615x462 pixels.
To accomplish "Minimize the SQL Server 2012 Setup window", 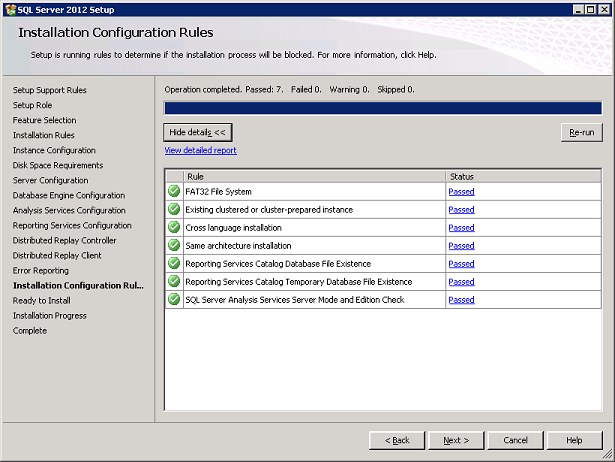I will click(578, 9).
